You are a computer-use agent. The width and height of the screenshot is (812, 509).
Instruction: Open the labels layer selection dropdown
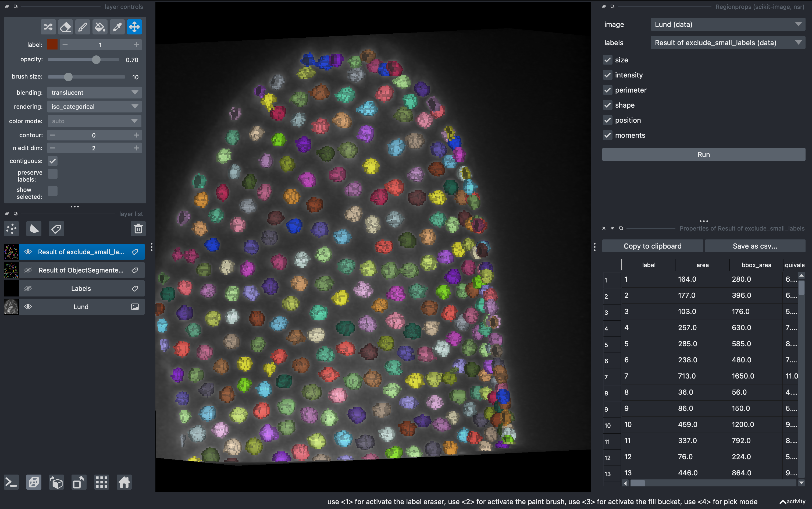pos(727,43)
